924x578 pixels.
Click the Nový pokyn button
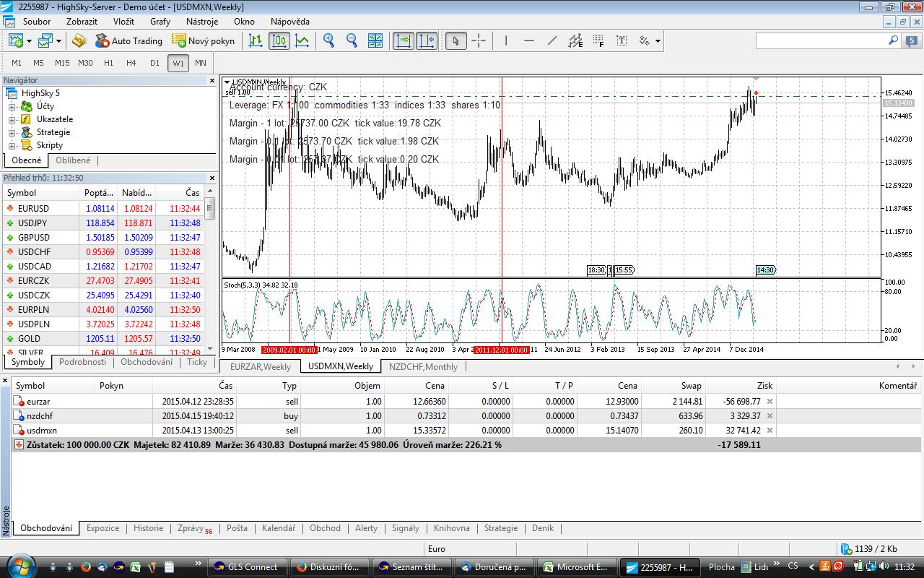203,40
